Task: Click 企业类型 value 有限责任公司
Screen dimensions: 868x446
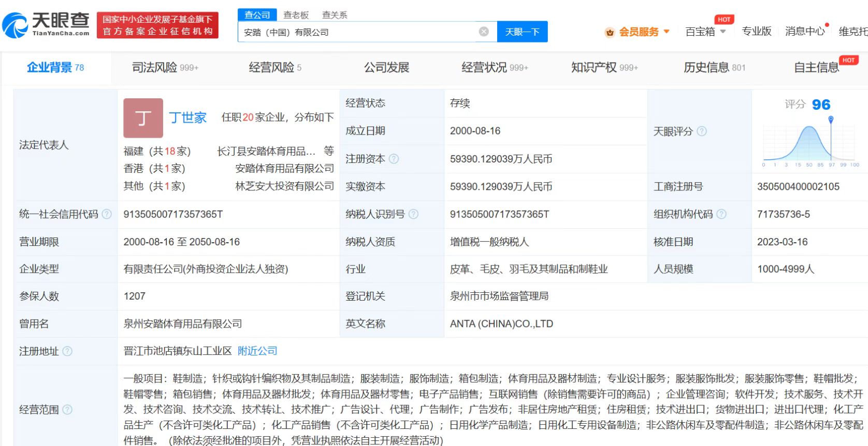Action: (206, 269)
